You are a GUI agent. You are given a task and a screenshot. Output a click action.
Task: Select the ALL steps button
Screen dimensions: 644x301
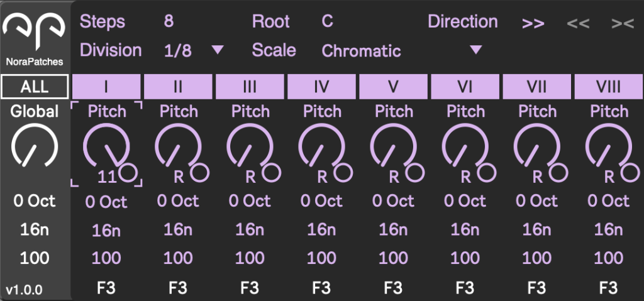[x=35, y=87]
